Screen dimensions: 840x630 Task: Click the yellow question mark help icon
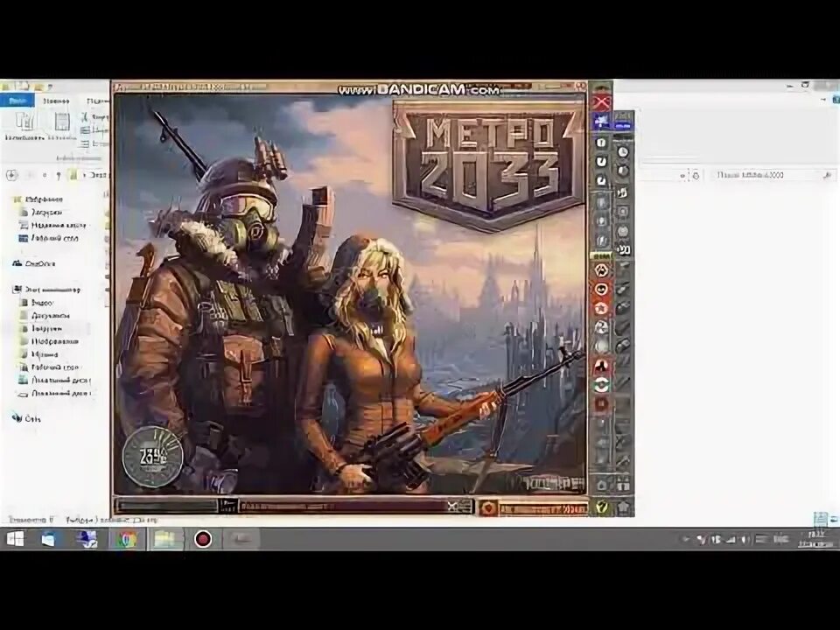point(602,507)
